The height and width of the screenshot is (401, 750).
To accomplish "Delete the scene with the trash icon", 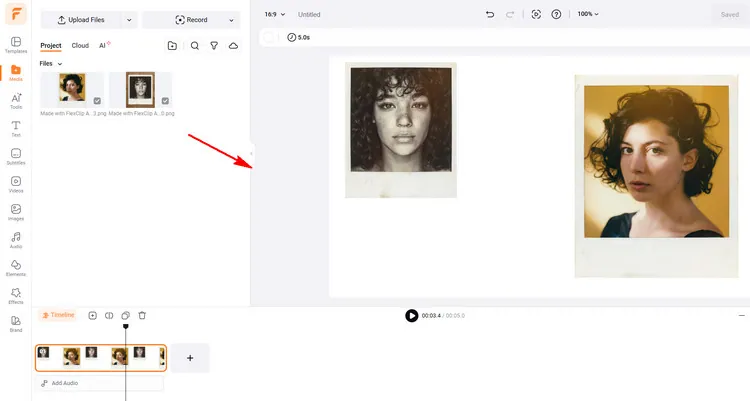I will 142,315.
